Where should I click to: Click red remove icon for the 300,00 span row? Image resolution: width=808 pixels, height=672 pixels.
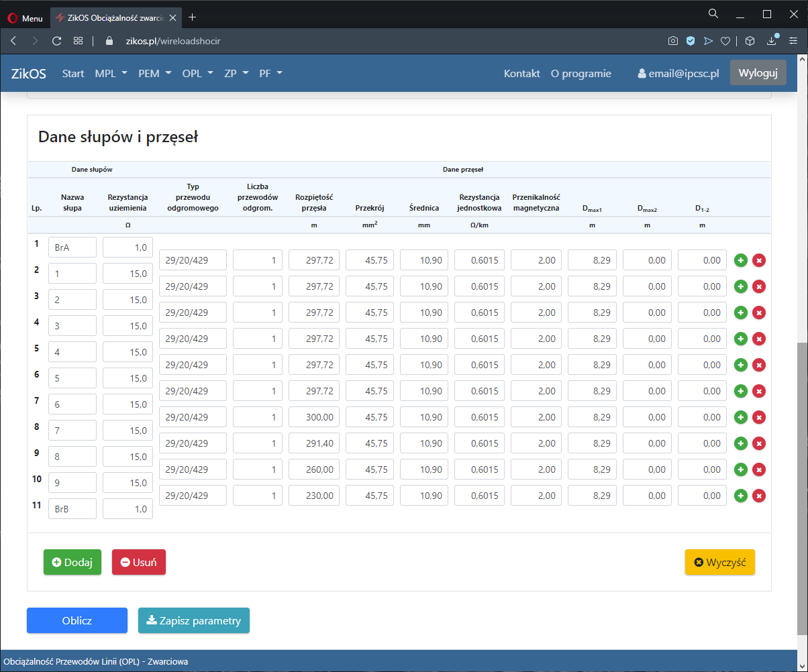(759, 417)
